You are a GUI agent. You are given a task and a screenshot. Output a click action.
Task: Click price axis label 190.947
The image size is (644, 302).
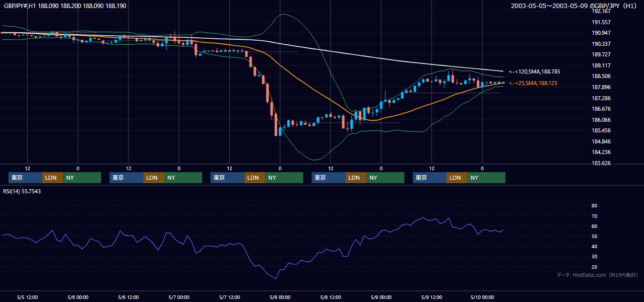(x=601, y=33)
